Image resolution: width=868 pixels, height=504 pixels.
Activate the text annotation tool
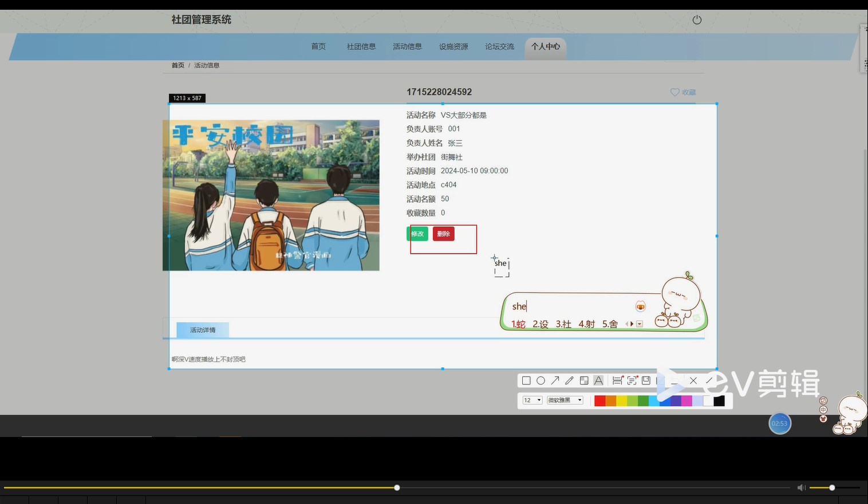click(598, 380)
